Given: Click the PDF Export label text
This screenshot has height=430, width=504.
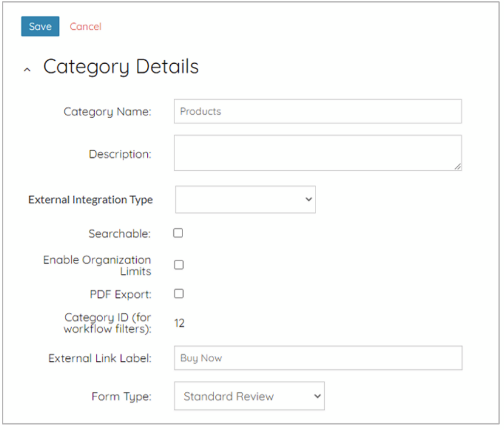Looking at the screenshot, I should [x=120, y=295].
